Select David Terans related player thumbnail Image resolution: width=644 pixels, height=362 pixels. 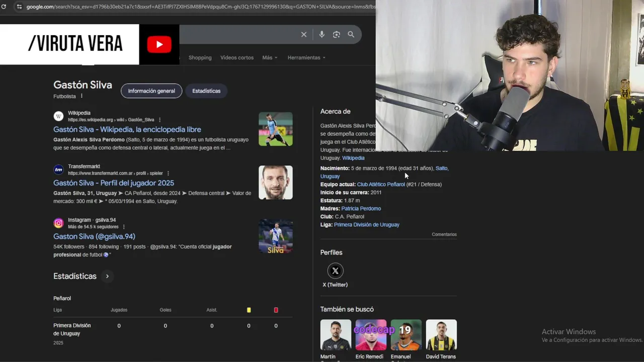click(x=441, y=335)
